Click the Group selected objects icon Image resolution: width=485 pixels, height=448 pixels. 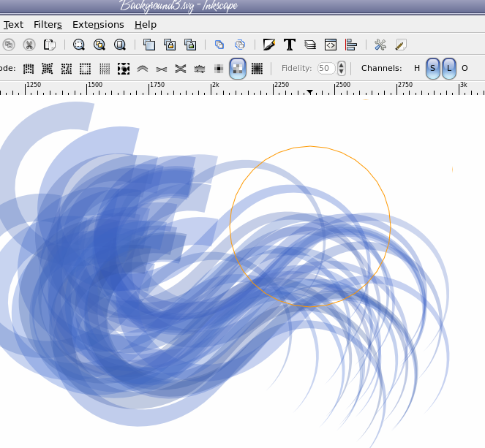[219, 45]
